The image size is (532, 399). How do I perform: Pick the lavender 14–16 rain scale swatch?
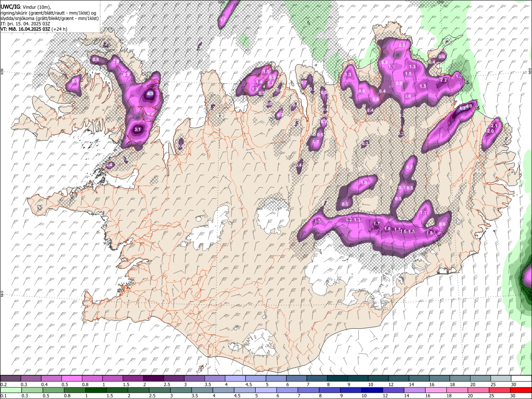[x=415, y=390]
